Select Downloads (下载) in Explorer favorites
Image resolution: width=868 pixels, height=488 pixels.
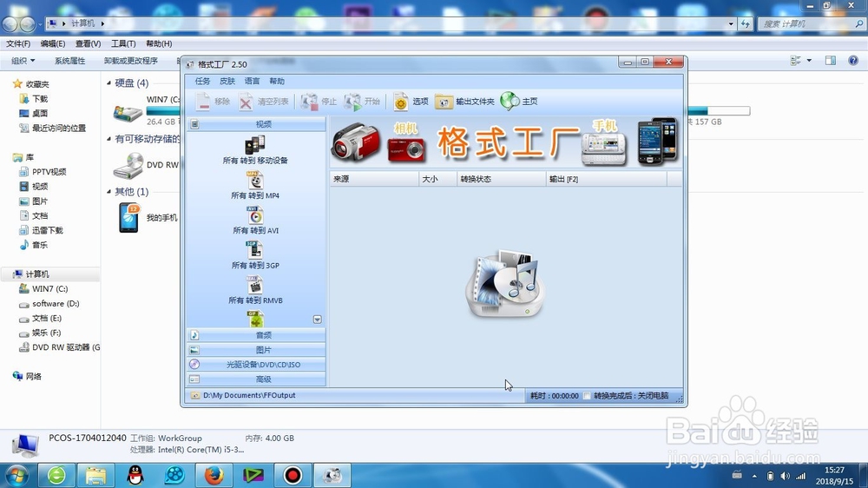point(40,99)
